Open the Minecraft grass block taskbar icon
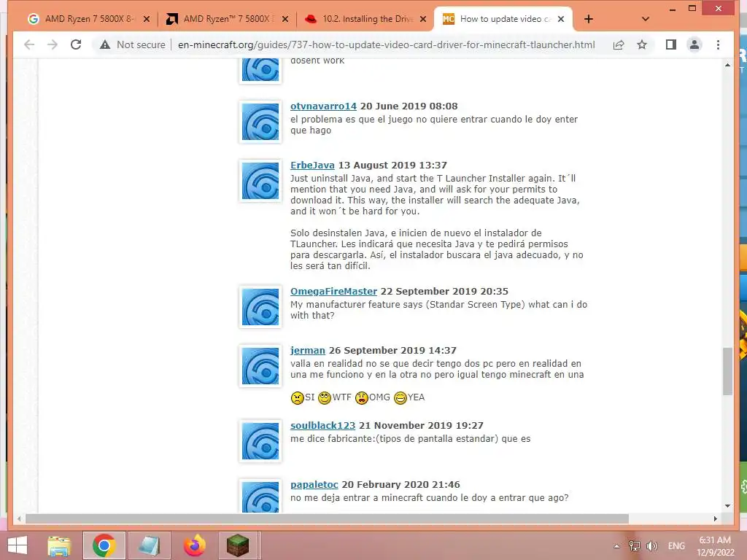Screen dimensions: 747x560 pyautogui.click(x=238, y=545)
